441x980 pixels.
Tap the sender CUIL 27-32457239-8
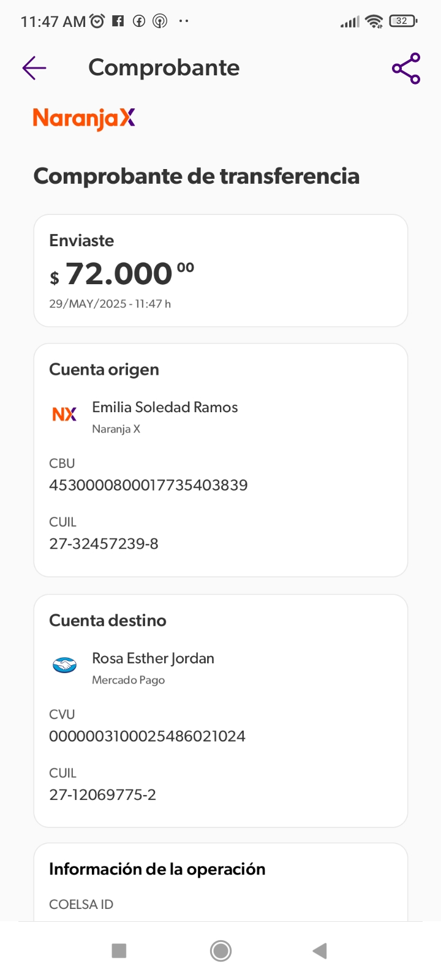pos(104,544)
